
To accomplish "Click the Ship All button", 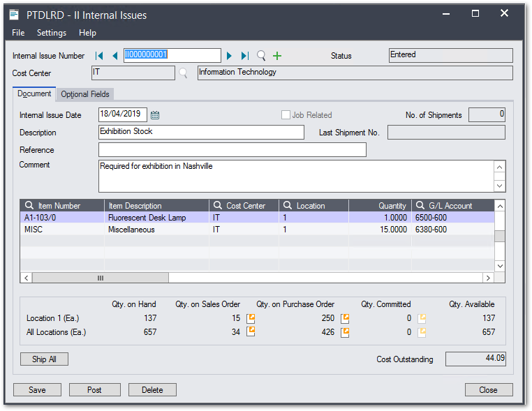I will coord(44,359).
